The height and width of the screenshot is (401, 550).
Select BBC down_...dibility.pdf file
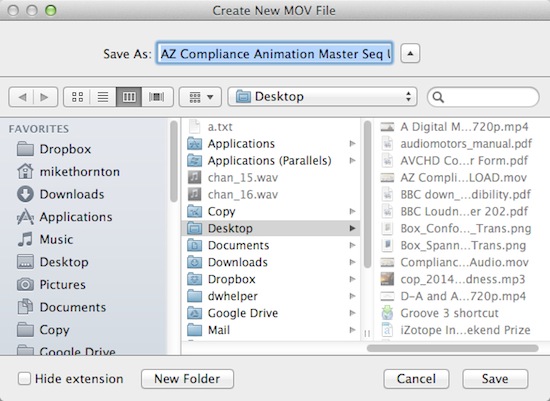[463, 194]
